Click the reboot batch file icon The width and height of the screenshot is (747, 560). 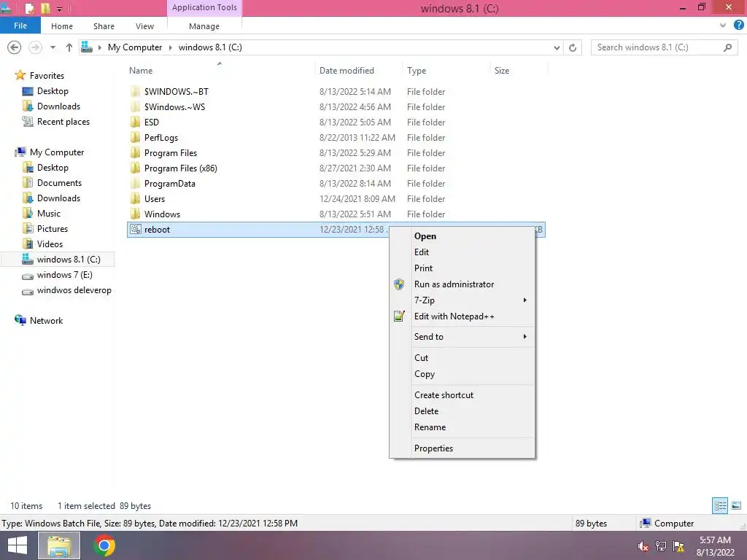point(136,230)
